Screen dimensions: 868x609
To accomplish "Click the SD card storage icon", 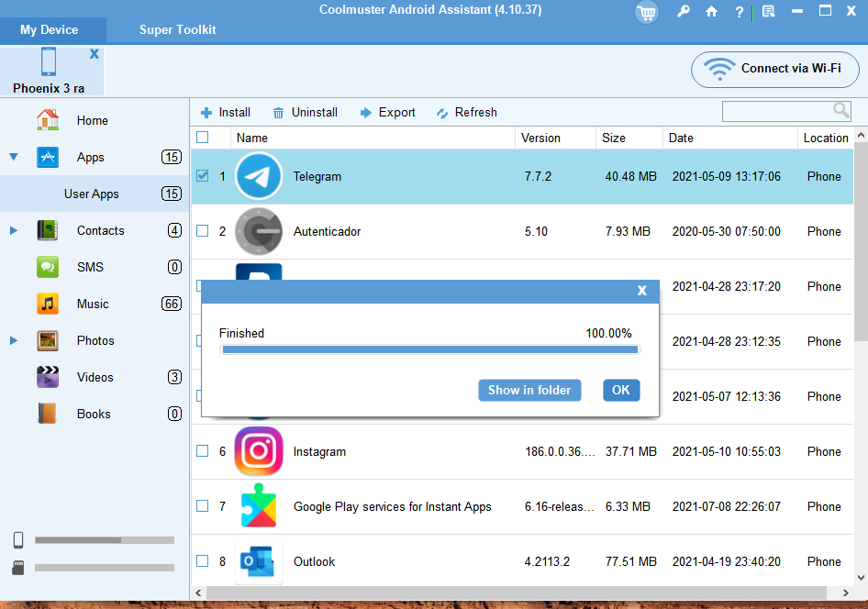I will pyautogui.click(x=18, y=568).
